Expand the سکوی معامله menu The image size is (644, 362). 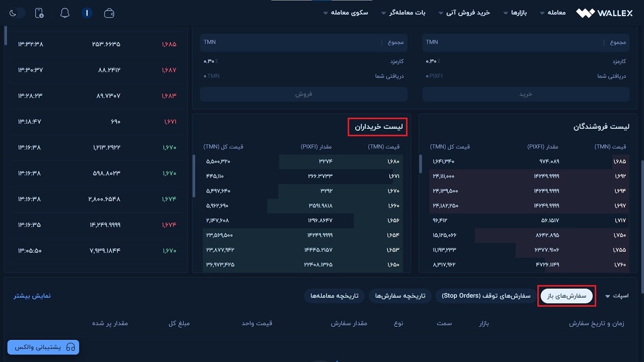click(x=345, y=13)
